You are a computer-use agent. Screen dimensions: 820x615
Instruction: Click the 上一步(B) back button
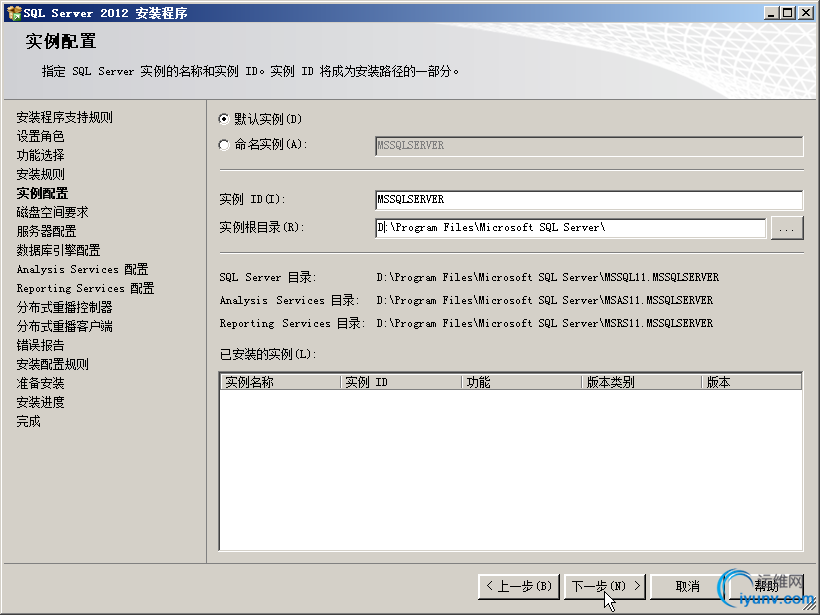(x=519, y=586)
